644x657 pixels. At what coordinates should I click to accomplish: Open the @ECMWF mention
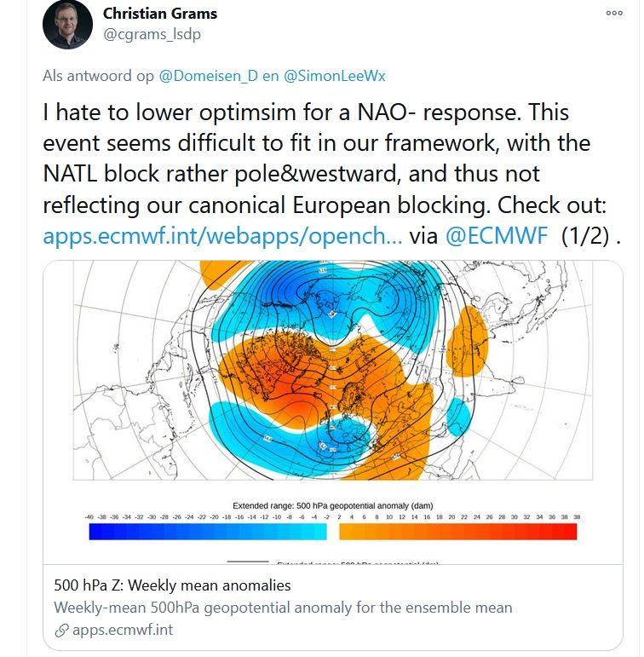496,236
